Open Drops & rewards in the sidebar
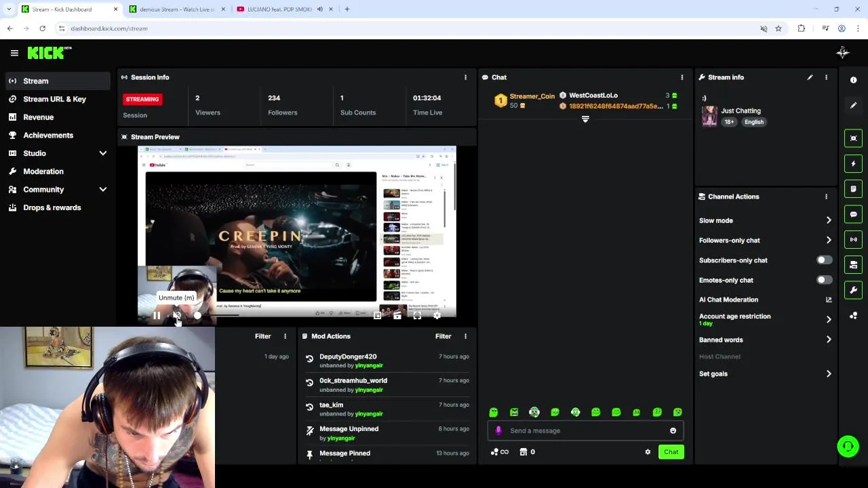The width and height of the screenshot is (868, 488). point(57,207)
